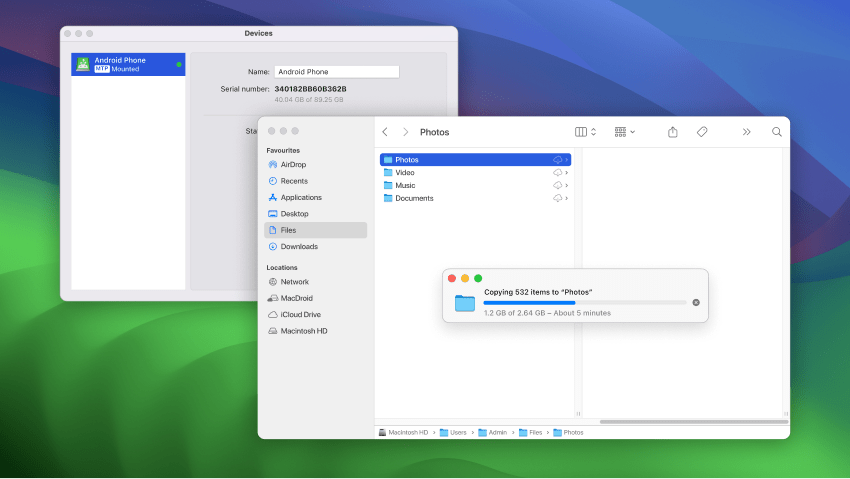
Task: Expand Video folder with its chevron
Action: [x=566, y=173]
